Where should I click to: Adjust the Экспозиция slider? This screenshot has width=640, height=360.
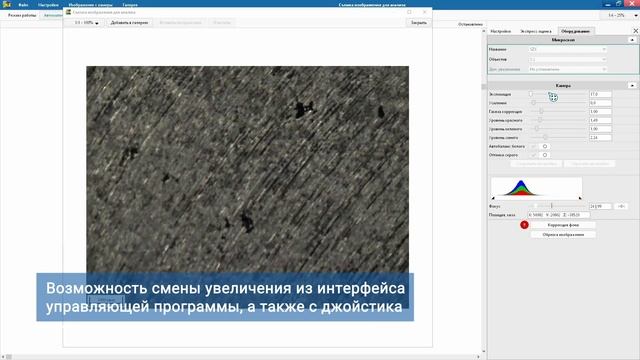point(558,94)
